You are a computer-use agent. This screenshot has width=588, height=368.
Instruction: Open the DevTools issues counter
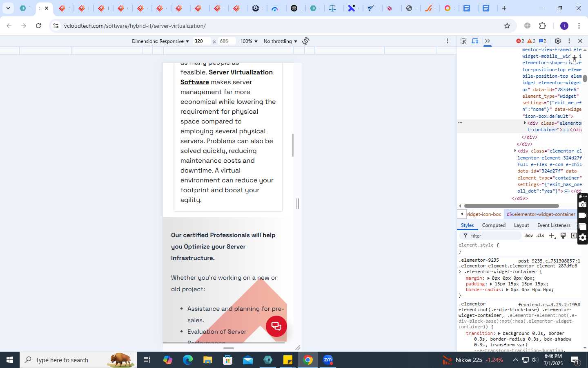[543, 41]
